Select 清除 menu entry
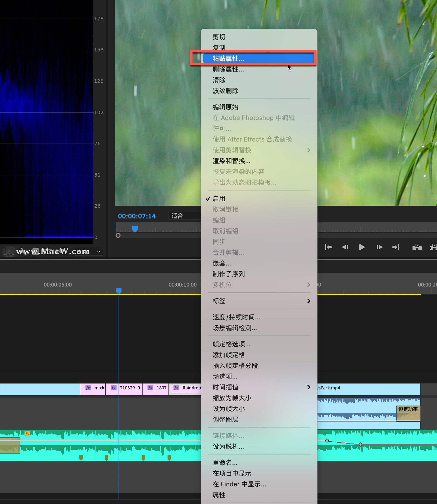437x504 pixels. click(259, 80)
